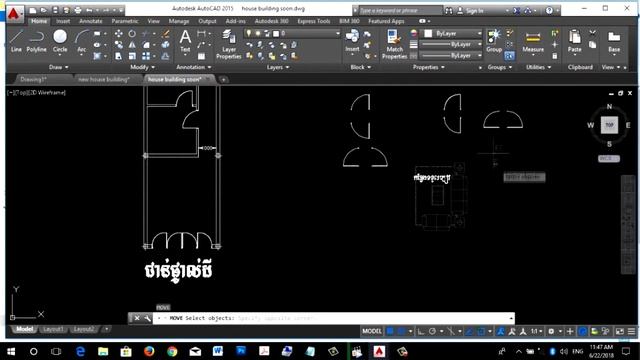Image resolution: width=640 pixels, height=360 pixels.
Task: Select the Line draw tool
Action: tap(16, 41)
